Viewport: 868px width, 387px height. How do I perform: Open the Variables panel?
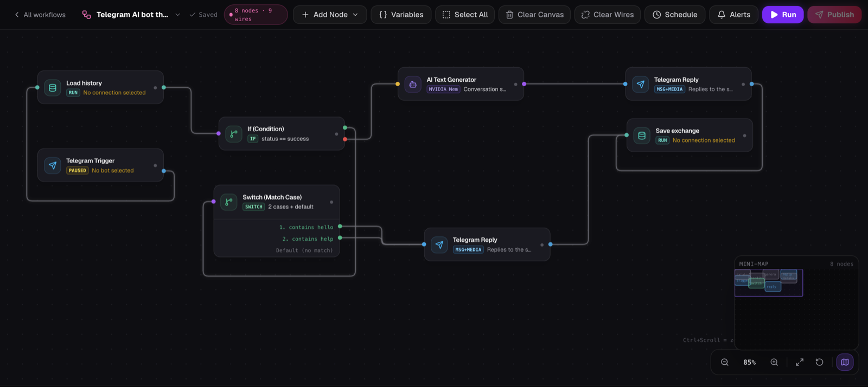(x=401, y=15)
